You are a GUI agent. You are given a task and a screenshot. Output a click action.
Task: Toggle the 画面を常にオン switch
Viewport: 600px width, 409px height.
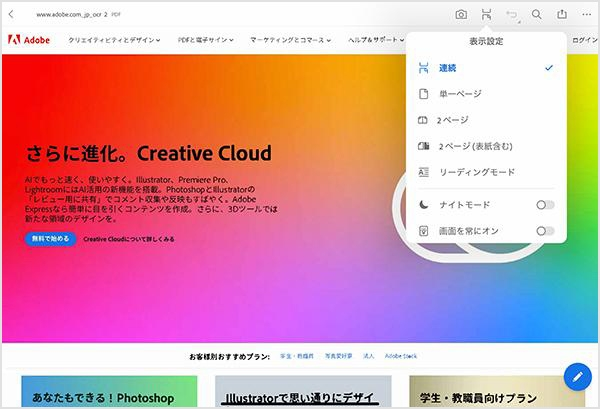tap(545, 231)
